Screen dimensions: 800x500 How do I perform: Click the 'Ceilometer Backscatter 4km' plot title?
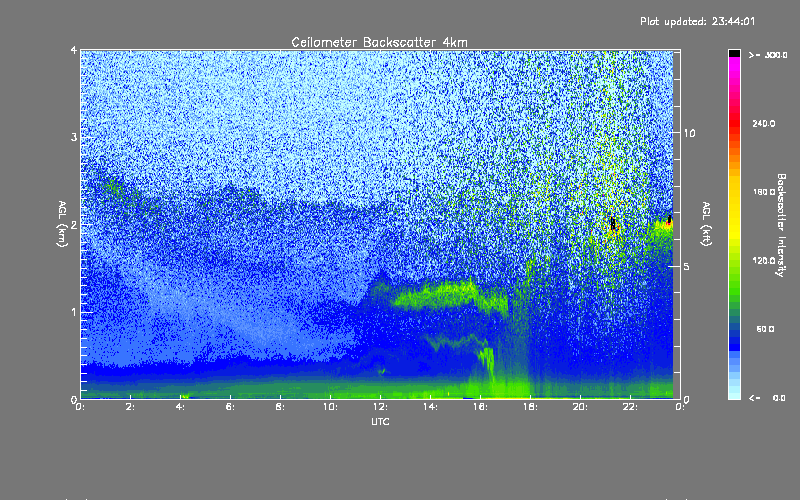click(x=379, y=42)
